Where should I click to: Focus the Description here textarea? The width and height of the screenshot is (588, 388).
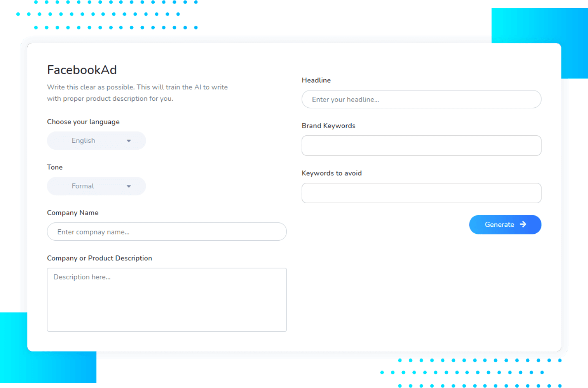167,300
